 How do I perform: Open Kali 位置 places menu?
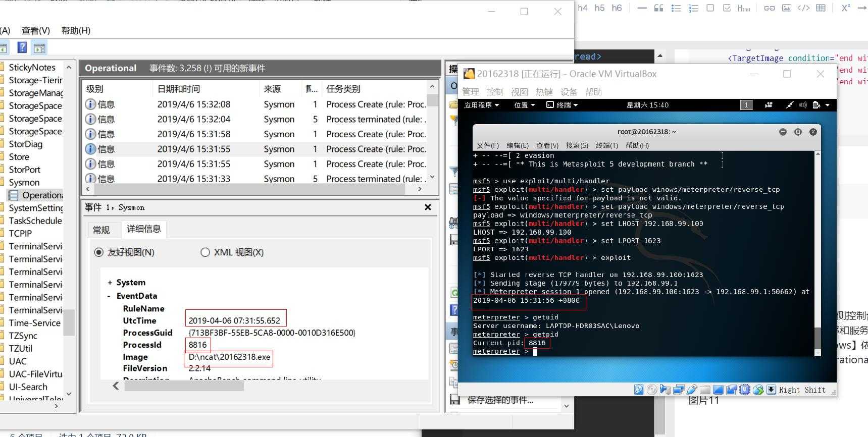(x=524, y=105)
